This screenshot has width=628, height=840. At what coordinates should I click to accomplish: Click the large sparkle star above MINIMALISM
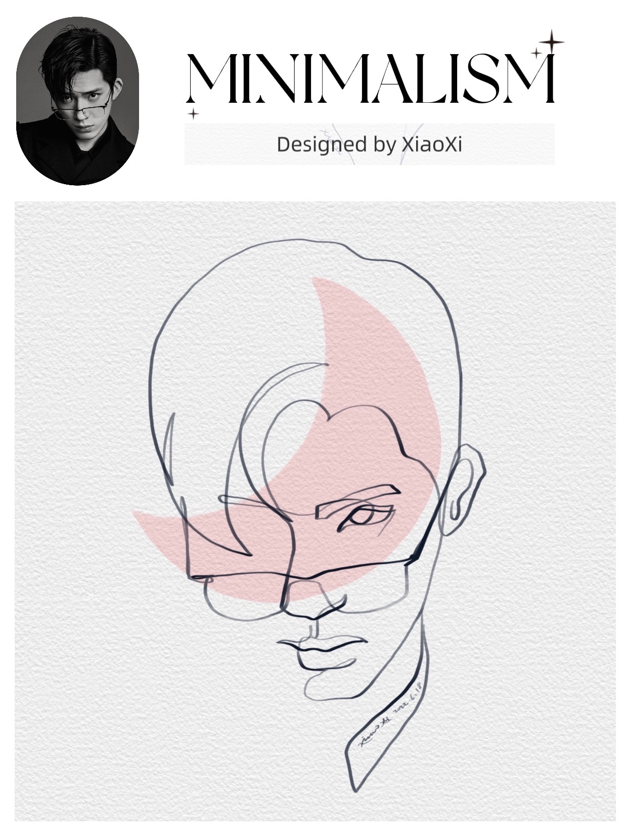[x=553, y=41]
